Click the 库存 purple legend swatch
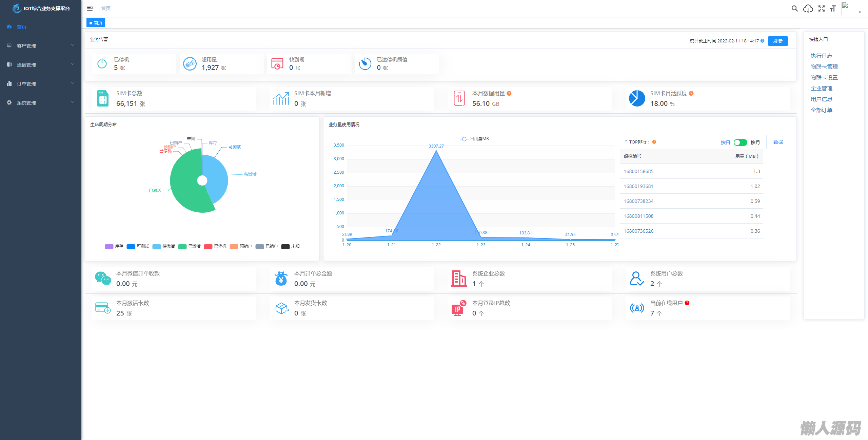This screenshot has height=440, width=868. tap(109, 246)
